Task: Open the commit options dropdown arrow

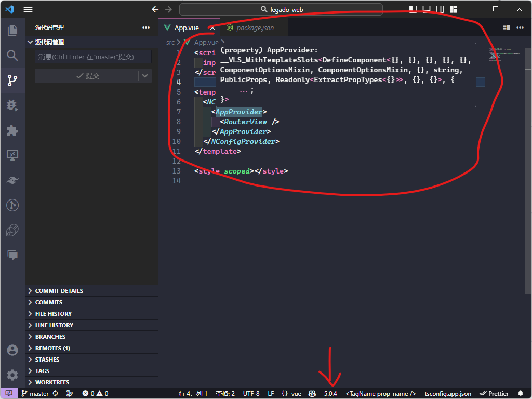Action: [146, 76]
